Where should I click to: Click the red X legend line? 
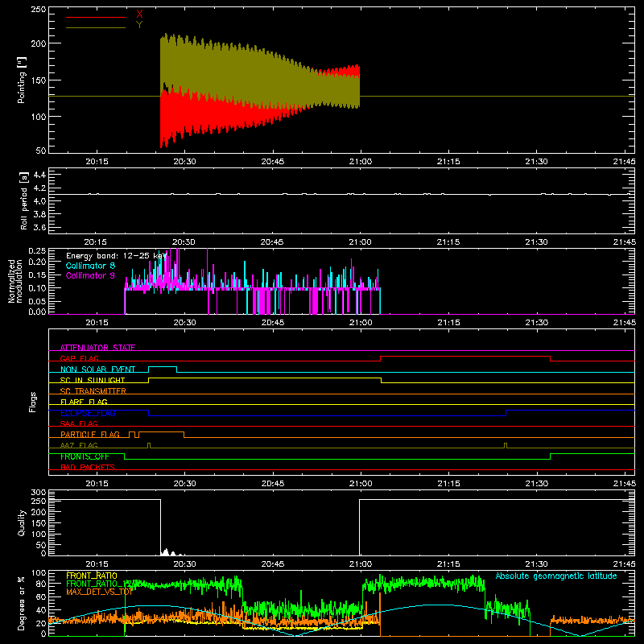point(96,17)
